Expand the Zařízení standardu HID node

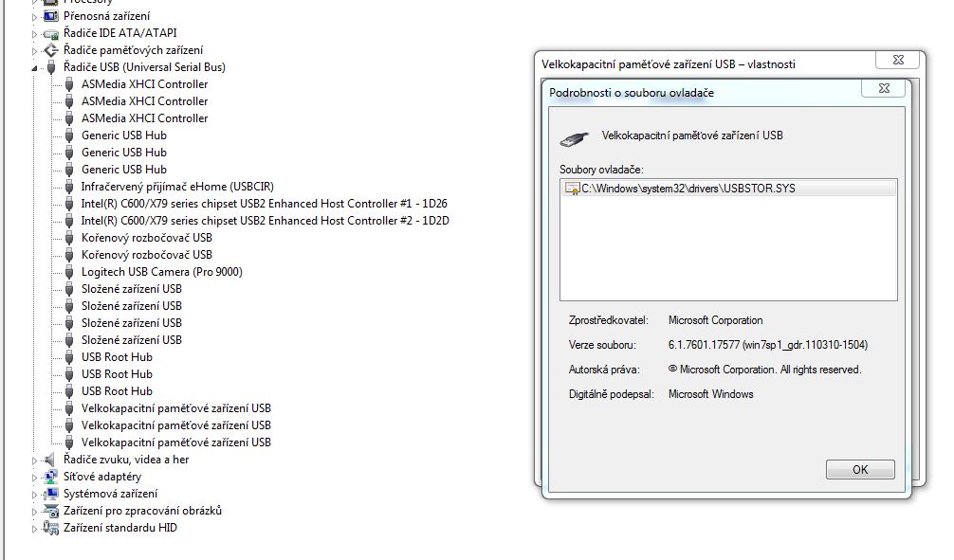coord(35,529)
